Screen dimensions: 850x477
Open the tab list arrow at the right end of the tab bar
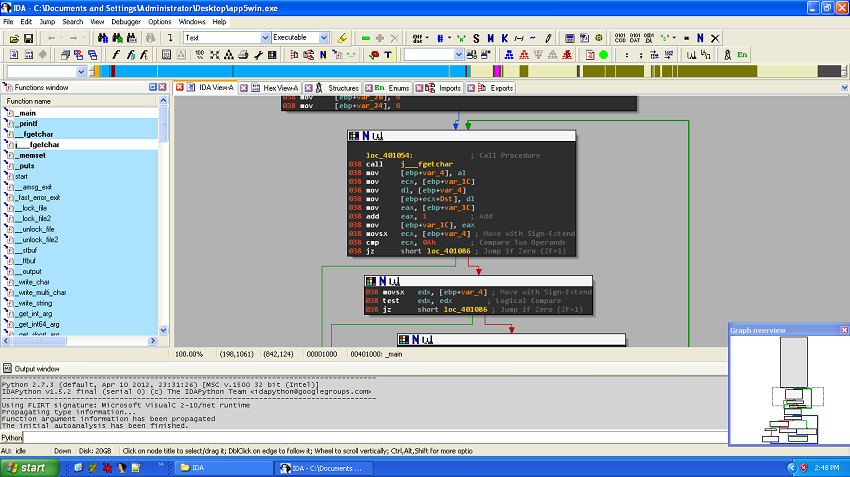pos(844,88)
